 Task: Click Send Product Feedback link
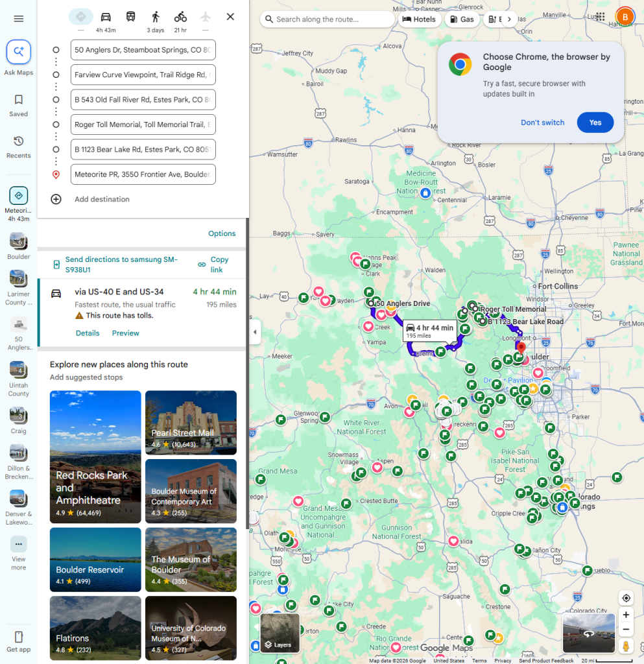point(546,661)
